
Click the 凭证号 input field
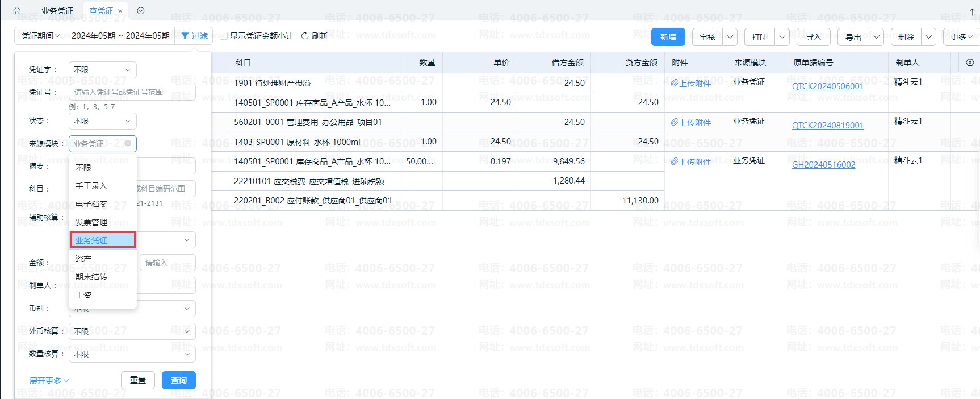click(x=132, y=92)
